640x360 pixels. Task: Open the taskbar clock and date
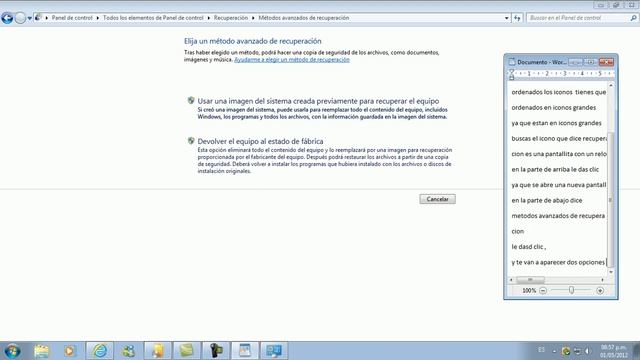(x=613, y=351)
